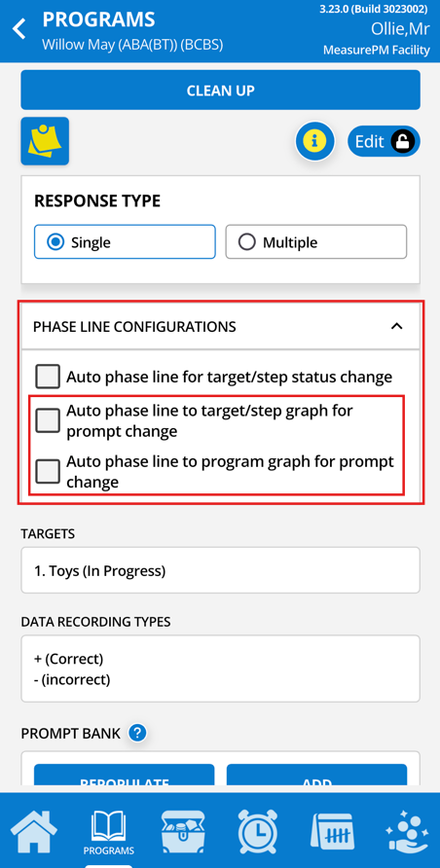The width and height of the screenshot is (440, 868).
Task: Open the home icon in bottom bar
Action: (x=33, y=831)
